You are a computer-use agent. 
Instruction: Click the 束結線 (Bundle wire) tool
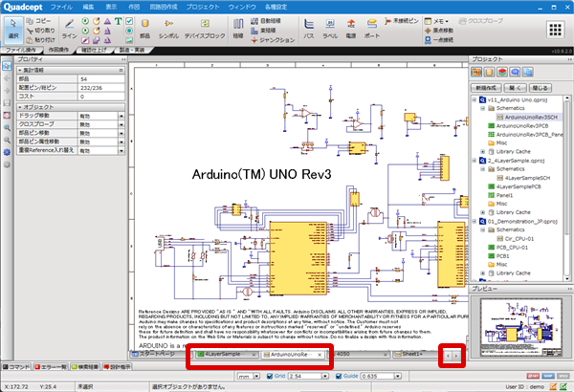(264, 31)
